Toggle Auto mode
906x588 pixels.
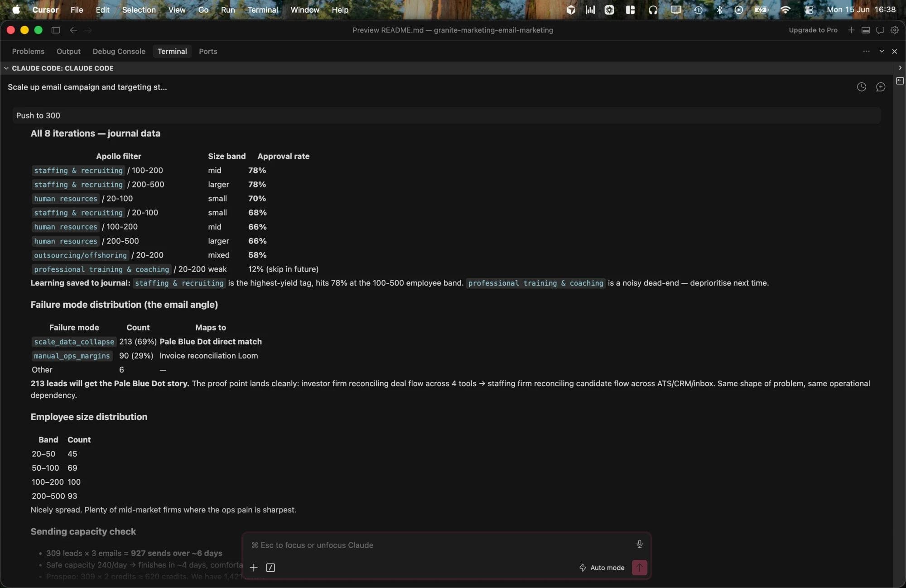[602, 567]
